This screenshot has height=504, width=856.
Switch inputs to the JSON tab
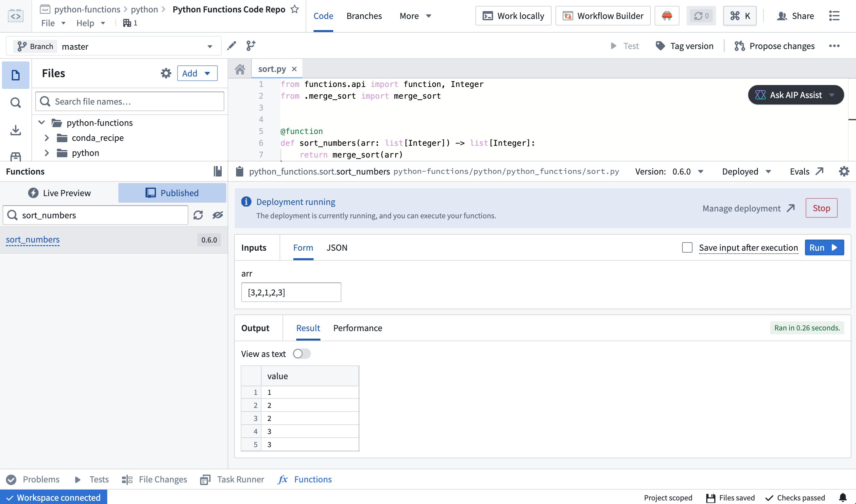pyautogui.click(x=337, y=247)
